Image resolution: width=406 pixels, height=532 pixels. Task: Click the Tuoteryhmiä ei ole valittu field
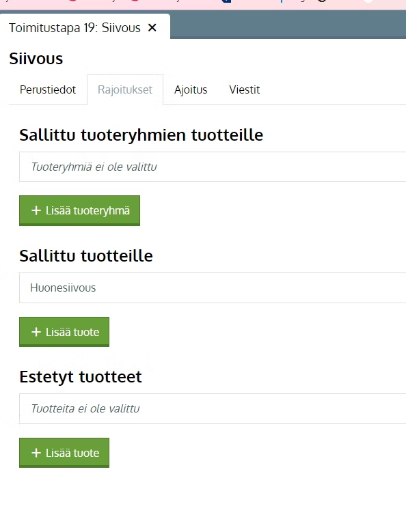tap(213, 167)
